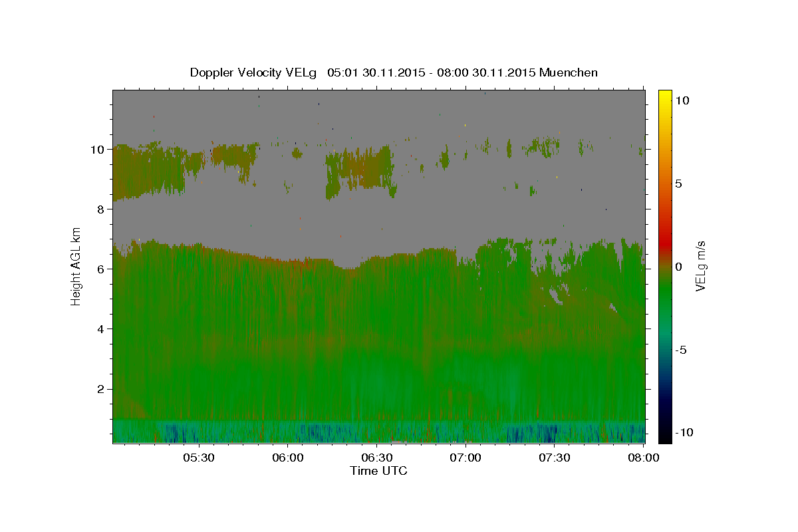Click the 05:30 time axis label
Screen dimensions: 798x532
[199, 458]
